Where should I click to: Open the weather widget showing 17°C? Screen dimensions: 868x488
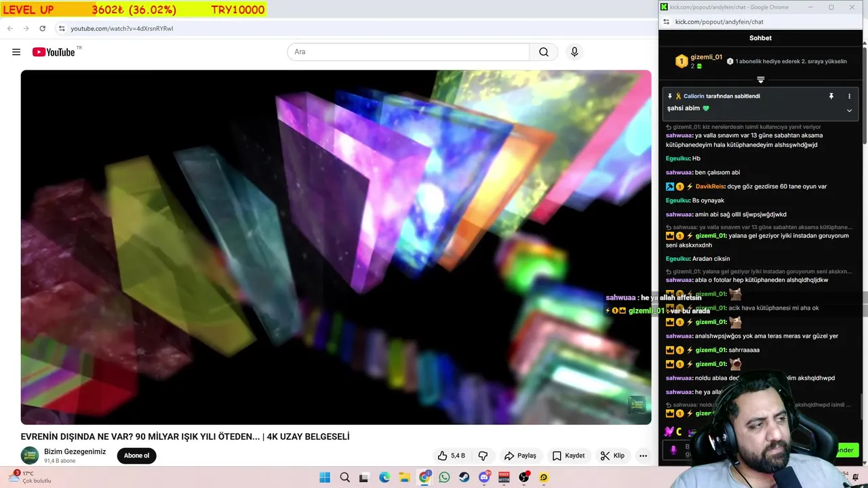31,477
